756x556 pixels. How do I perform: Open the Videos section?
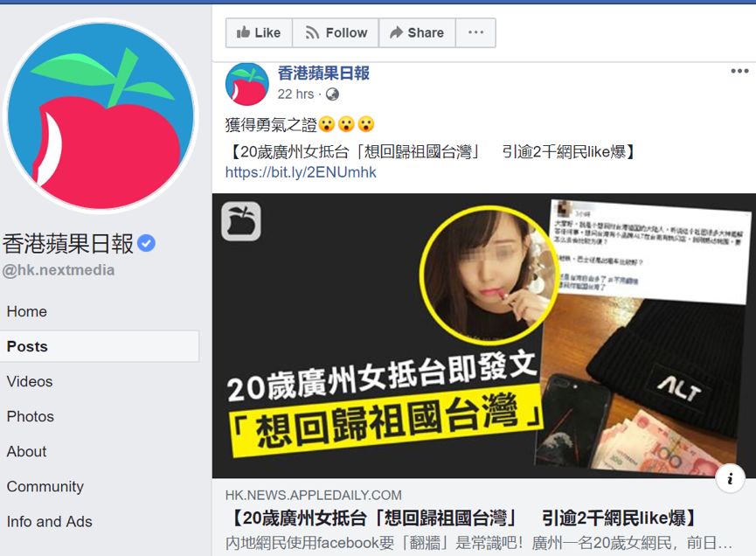coord(30,381)
